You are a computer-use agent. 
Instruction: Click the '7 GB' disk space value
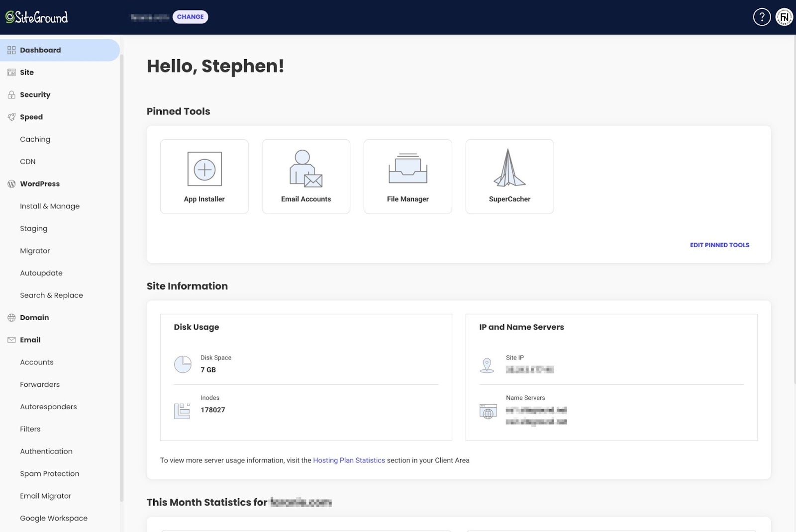tap(208, 370)
